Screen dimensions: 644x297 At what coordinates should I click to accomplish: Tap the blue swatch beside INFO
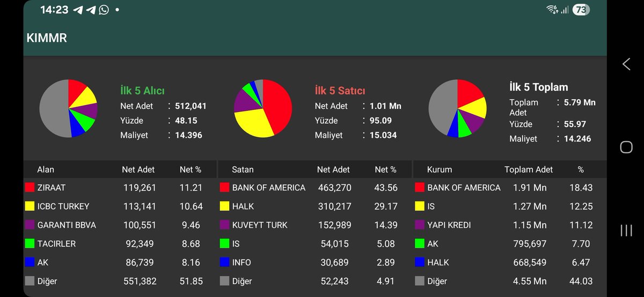point(224,263)
